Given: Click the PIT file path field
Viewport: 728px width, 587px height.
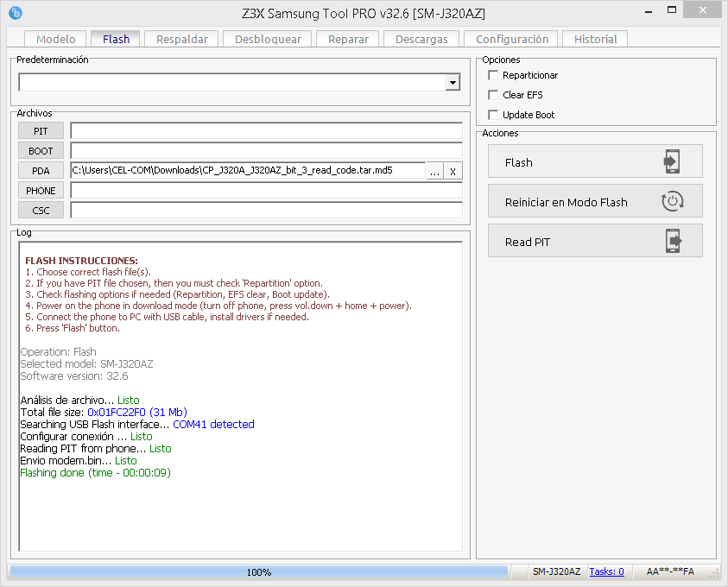Looking at the screenshot, I should pos(266,131).
